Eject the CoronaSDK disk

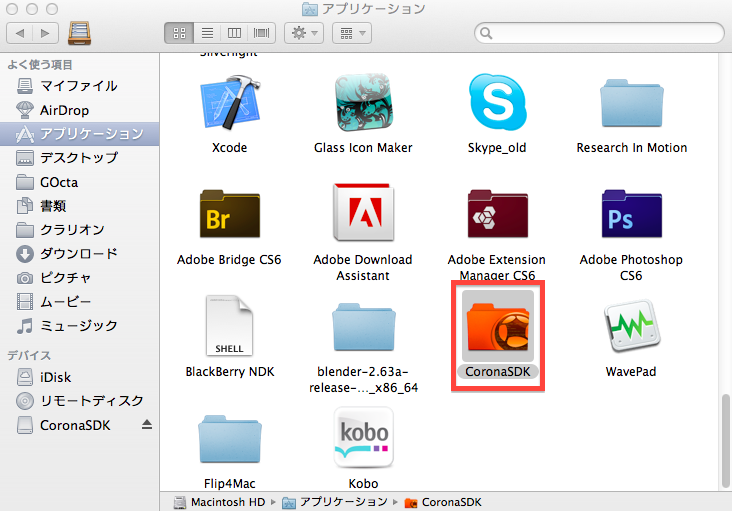[x=147, y=424]
